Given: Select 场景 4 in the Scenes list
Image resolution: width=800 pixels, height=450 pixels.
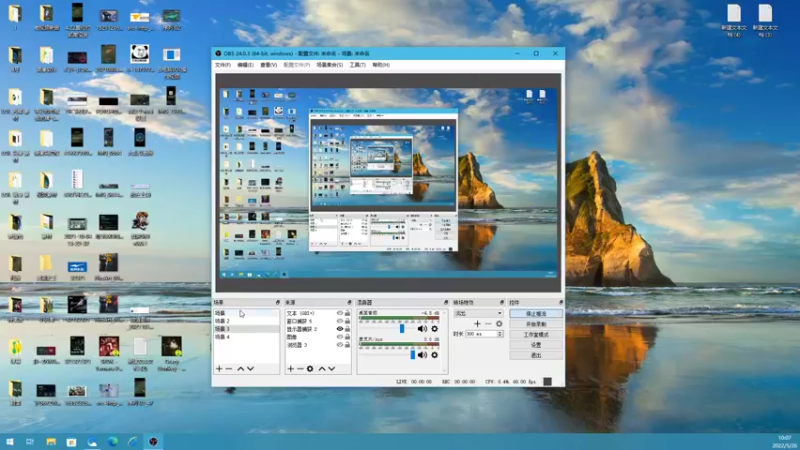Looking at the screenshot, I should coord(246,337).
